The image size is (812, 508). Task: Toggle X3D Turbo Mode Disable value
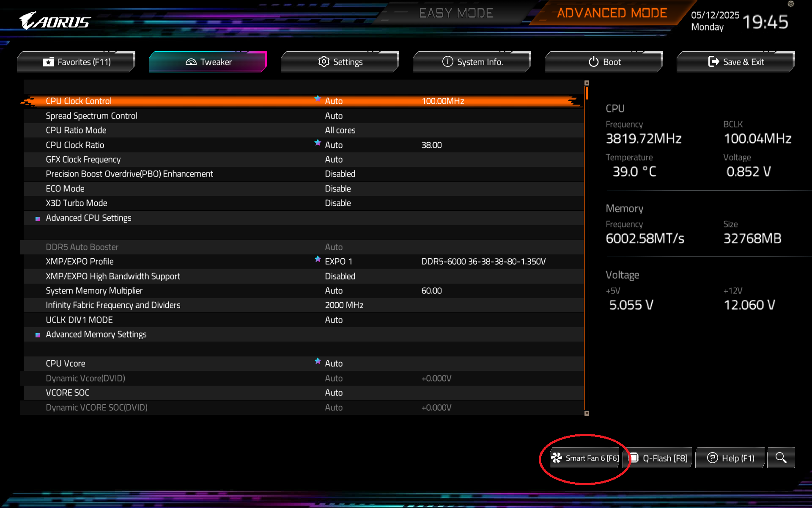[337, 203]
